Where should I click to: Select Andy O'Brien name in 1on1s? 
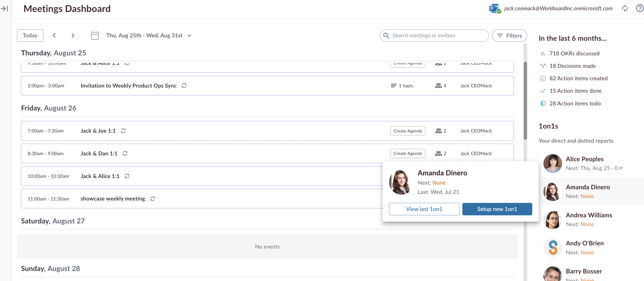click(x=585, y=243)
